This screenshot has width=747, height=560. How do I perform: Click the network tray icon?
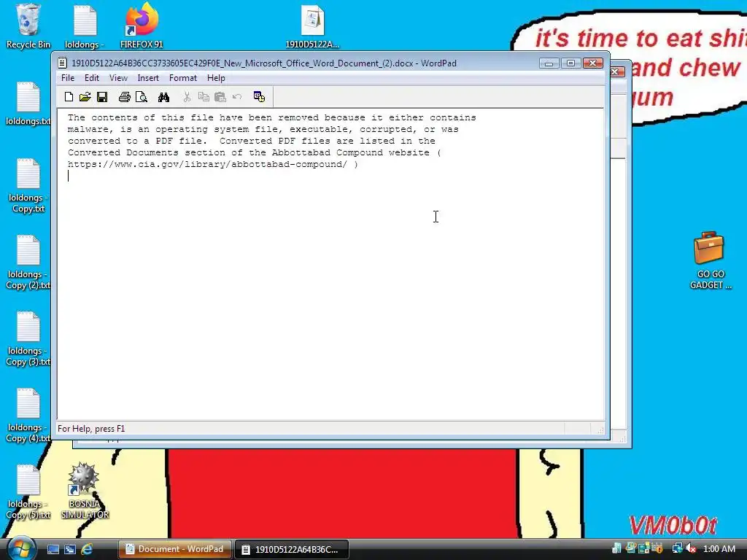click(677, 548)
